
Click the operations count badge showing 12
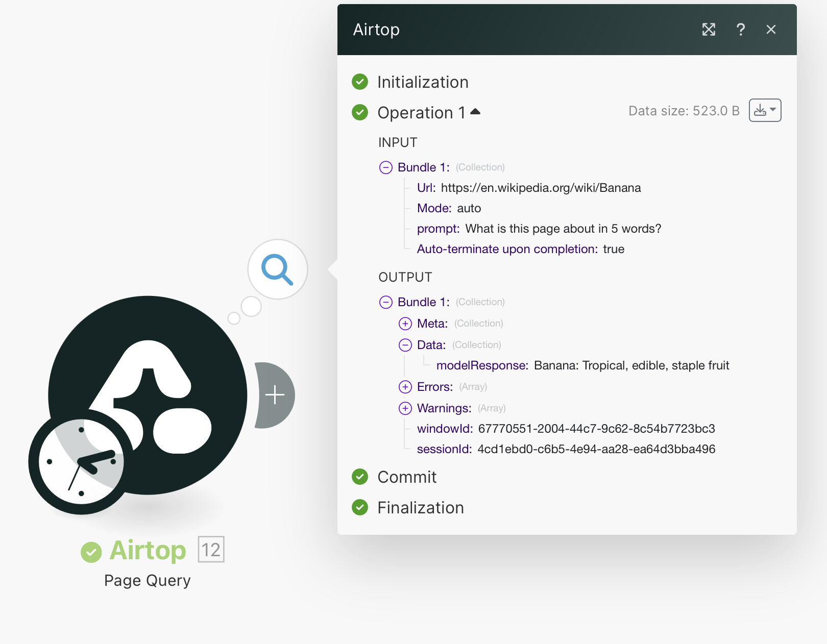pos(210,550)
